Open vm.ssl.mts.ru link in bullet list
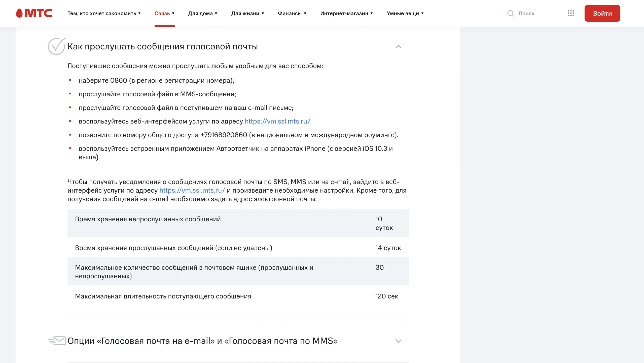 277,121
